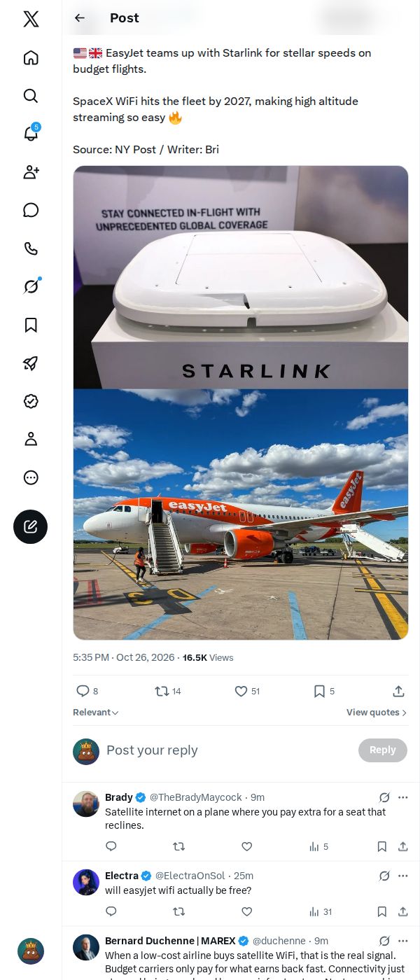420x980 pixels.
Task: Open the More options circle in sidebar
Action: (x=31, y=477)
